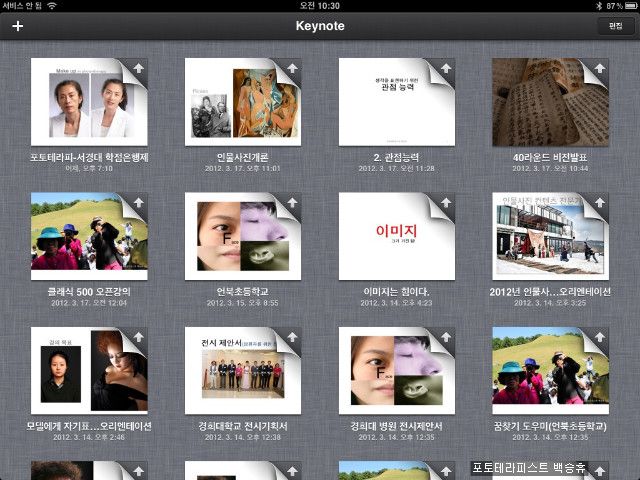Tap the plus icon to add presentation

point(18,26)
